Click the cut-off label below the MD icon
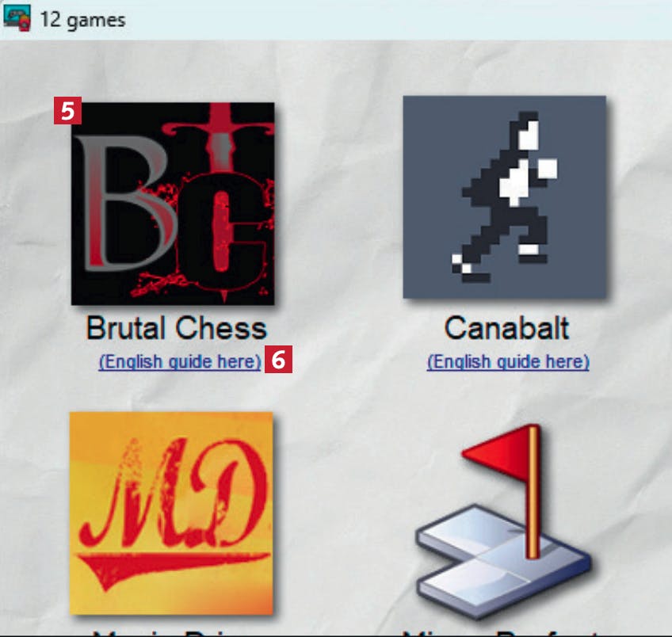Screen dimensions: 672x637 click(x=171, y=633)
